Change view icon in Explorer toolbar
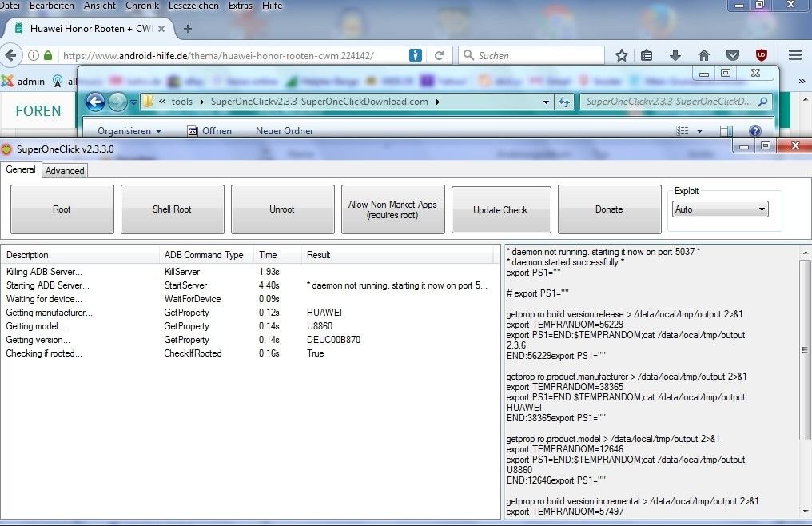 (x=683, y=131)
